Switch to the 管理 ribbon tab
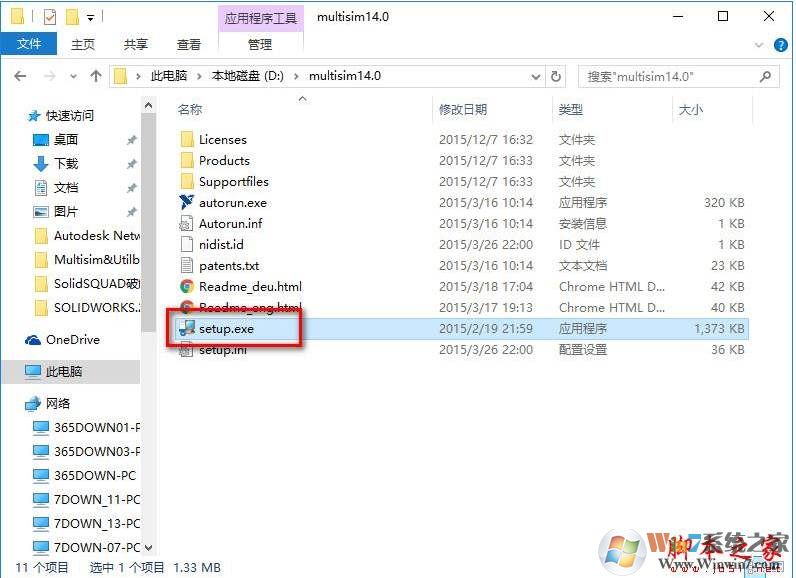The width and height of the screenshot is (796, 578). point(260,45)
